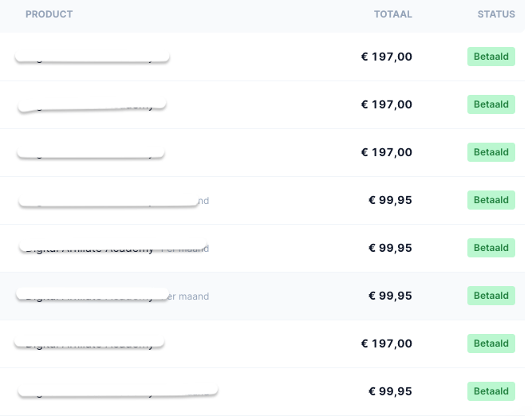Click the Betaald badge in the last row
Viewport: 532px width, 416px height.
pyautogui.click(x=491, y=391)
